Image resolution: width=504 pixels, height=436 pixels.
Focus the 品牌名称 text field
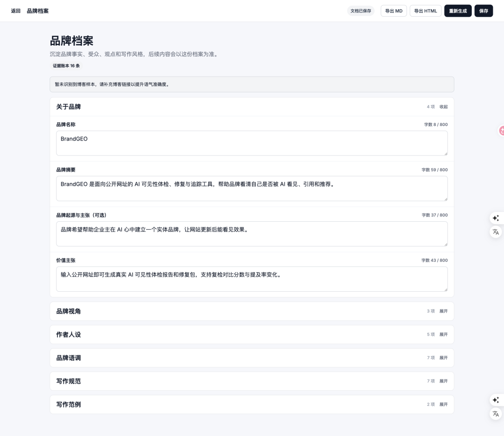[x=252, y=143]
